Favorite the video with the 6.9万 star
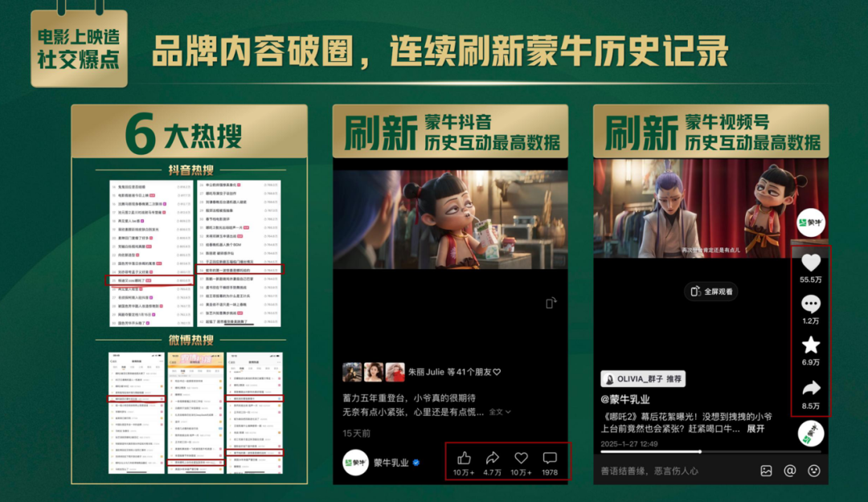Image resolution: width=868 pixels, height=502 pixels. (x=810, y=345)
